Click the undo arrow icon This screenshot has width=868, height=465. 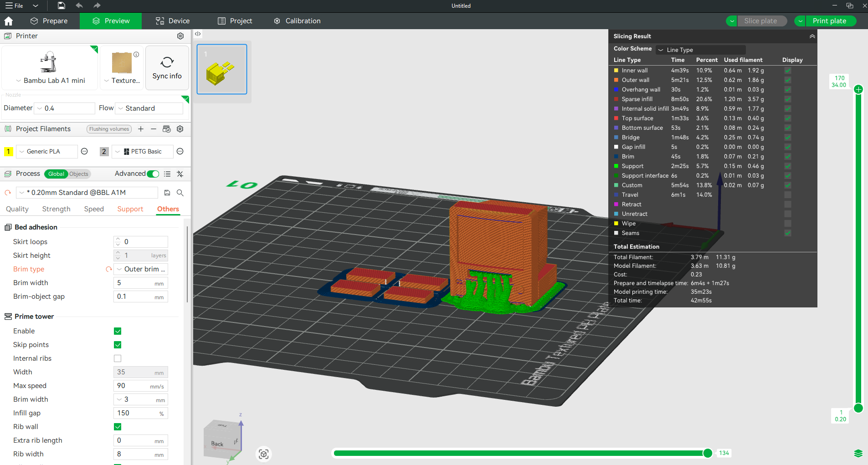coord(79,5)
